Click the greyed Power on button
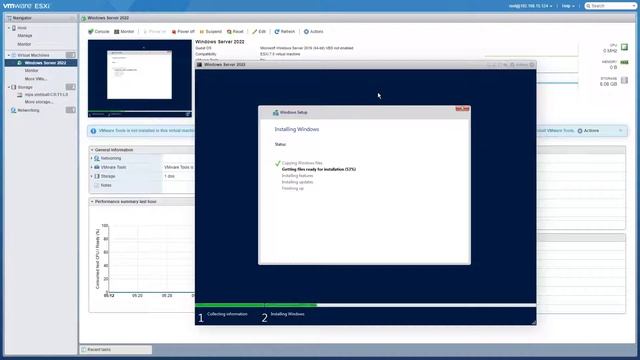Viewport: 640px width, 360px height. [154, 31]
